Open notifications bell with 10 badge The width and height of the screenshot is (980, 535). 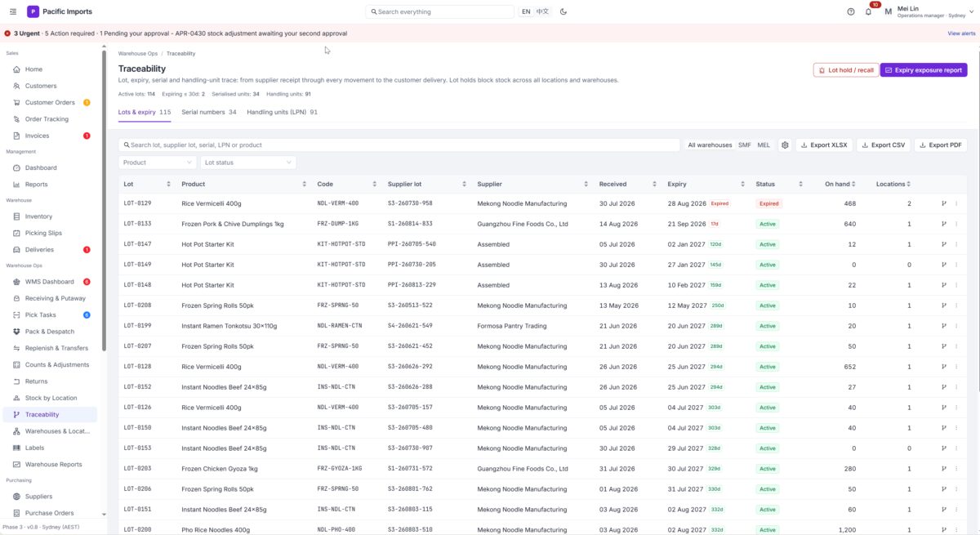869,11
